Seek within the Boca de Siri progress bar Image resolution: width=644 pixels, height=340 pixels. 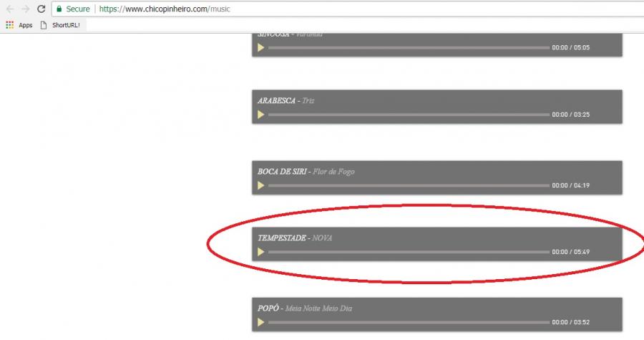tap(409, 185)
